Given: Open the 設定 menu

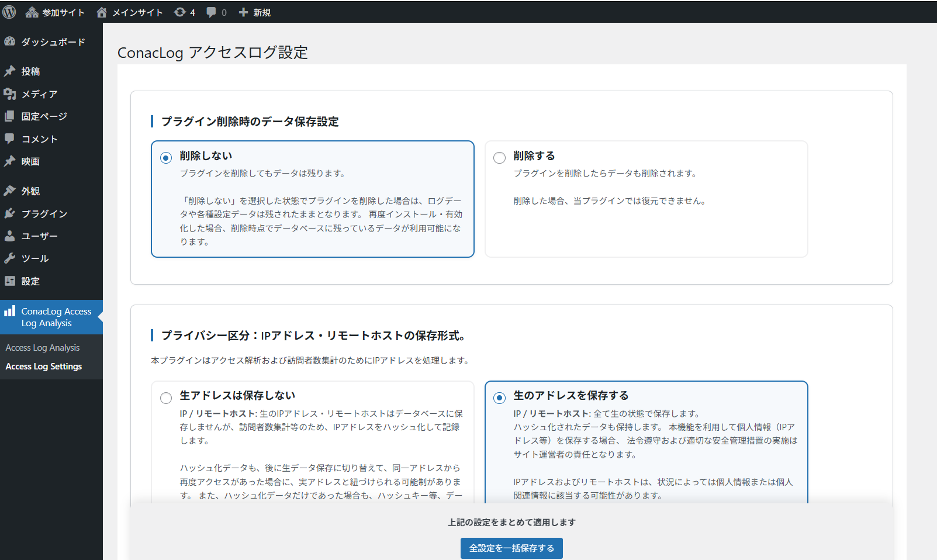Looking at the screenshot, I should tap(51, 281).
